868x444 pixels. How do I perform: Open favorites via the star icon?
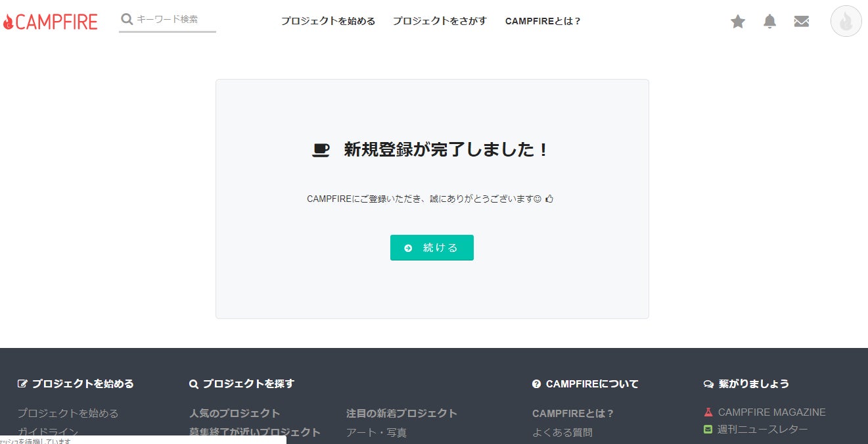click(x=738, y=22)
